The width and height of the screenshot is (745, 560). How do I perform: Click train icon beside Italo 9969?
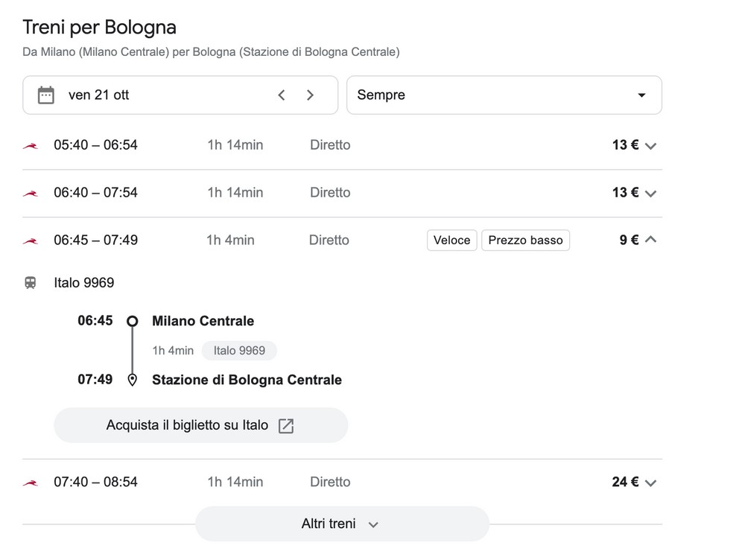click(x=31, y=283)
